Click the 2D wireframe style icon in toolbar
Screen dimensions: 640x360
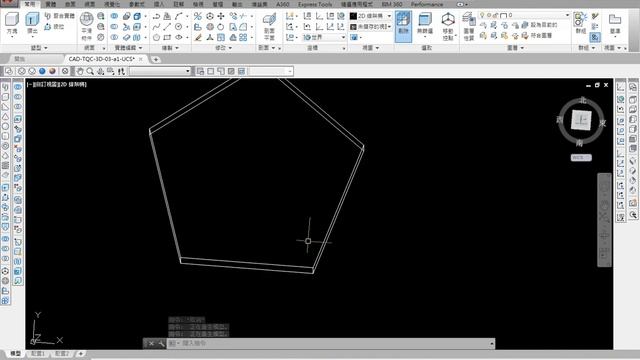pos(9,71)
